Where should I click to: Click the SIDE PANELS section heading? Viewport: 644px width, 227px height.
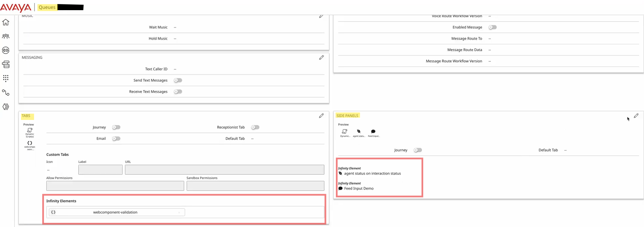click(347, 116)
